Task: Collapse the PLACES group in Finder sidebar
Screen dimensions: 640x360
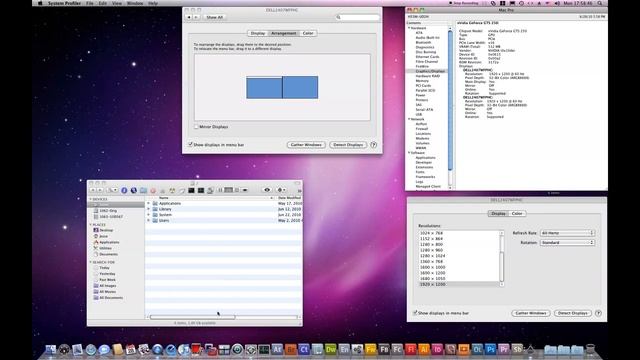Action: point(91,224)
